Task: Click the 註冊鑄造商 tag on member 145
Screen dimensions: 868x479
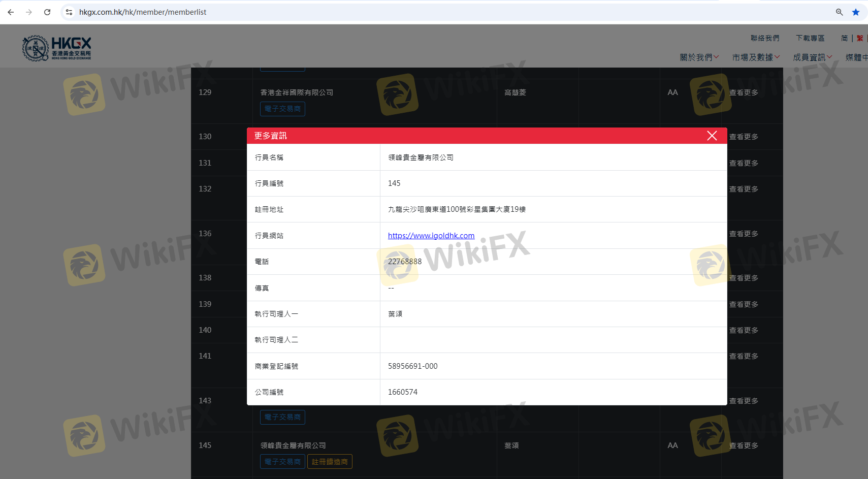Action: pyautogui.click(x=330, y=462)
